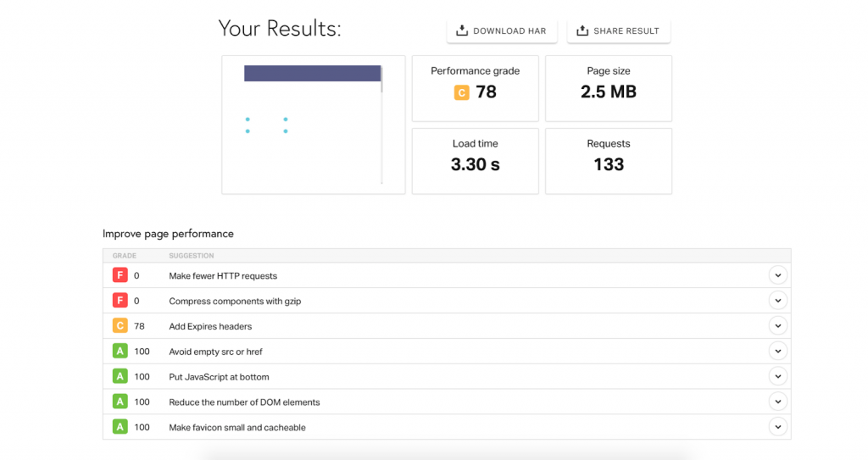Open the page screenshot thumbnail

314,125
